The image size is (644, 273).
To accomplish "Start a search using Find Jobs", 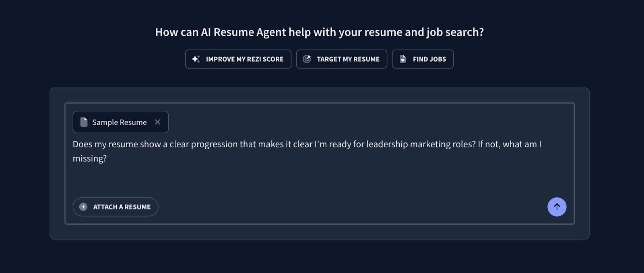I will point(422,59).
